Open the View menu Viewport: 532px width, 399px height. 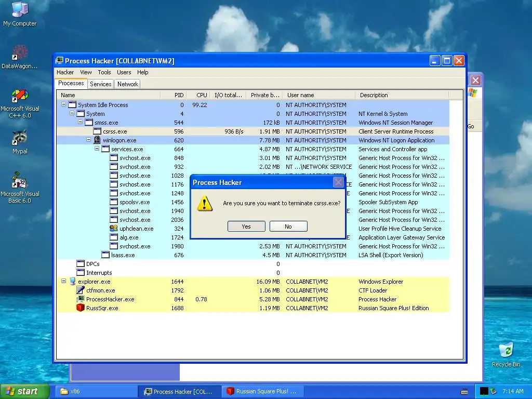tap(86, 72)
